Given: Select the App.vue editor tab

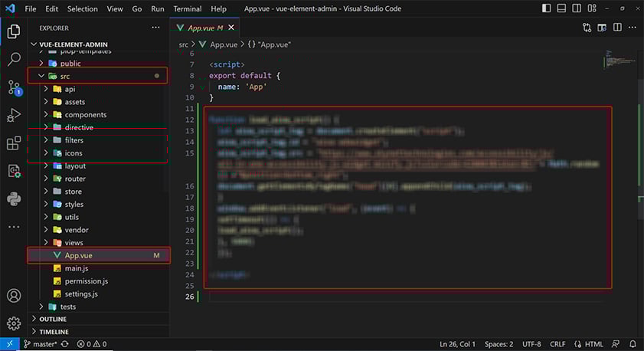Looking at the screenshot, I should point(205,28).
